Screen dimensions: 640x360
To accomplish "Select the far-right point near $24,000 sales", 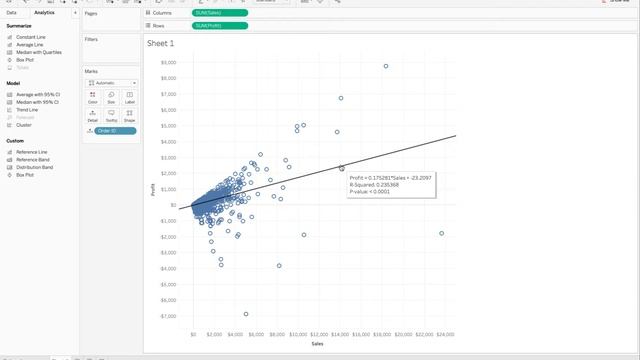I will pos(442,233).
